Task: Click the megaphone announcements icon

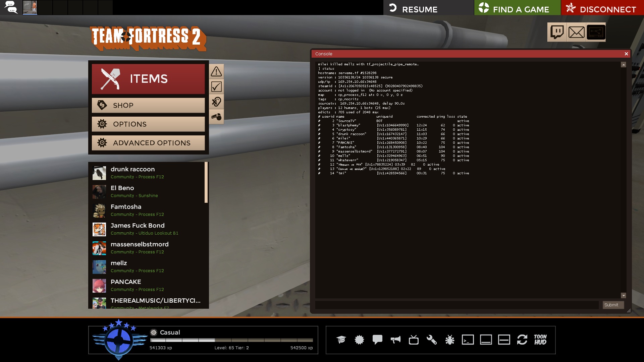Action: (395, 340)
